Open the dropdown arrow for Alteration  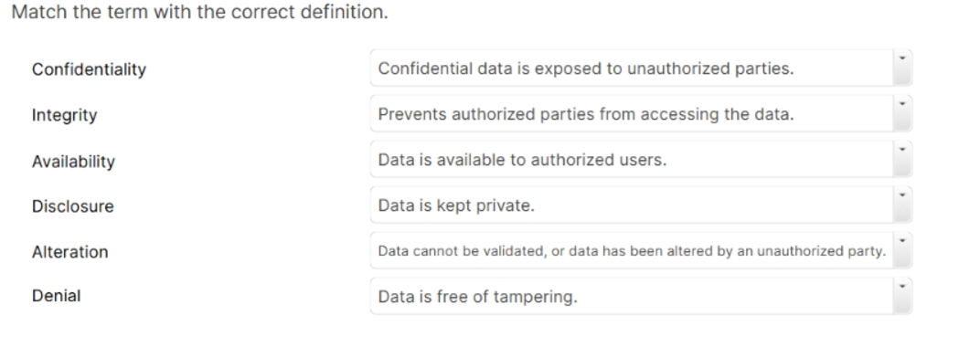(x=902, y=250)
